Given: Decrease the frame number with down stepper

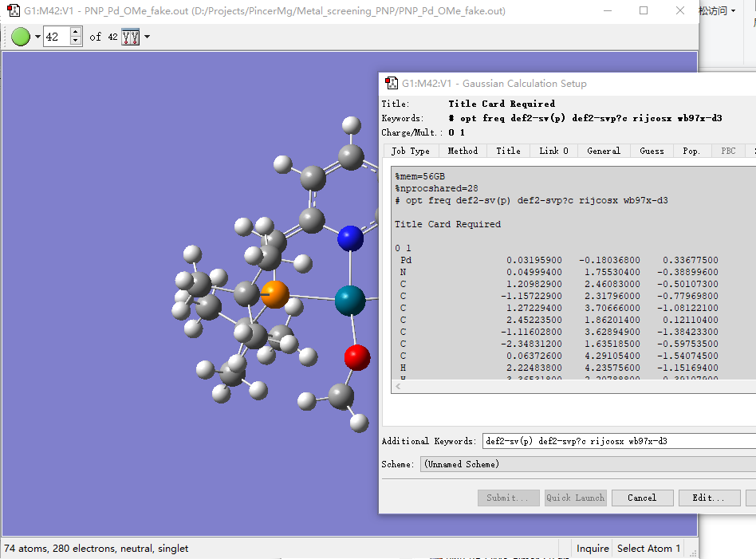Looking at the screenshot, I should 76,41.
